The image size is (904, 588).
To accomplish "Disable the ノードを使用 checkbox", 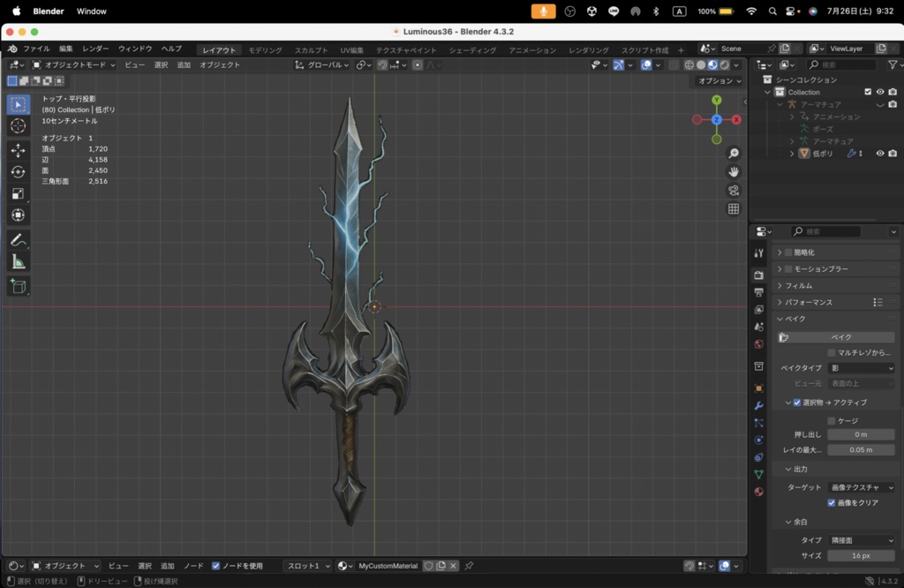I will click(x=216, y=566).
